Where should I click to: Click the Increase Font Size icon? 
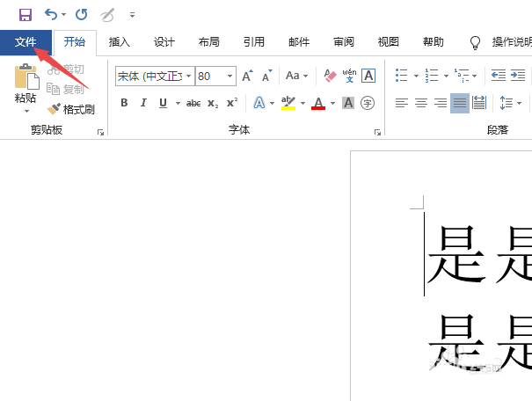(x=248, y=77)
